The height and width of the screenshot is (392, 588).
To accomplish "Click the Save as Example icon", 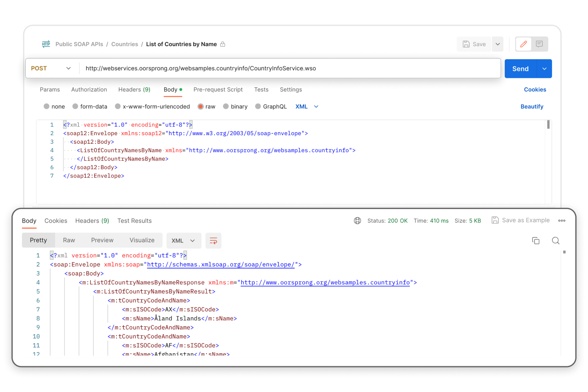I will pos(495,220).
